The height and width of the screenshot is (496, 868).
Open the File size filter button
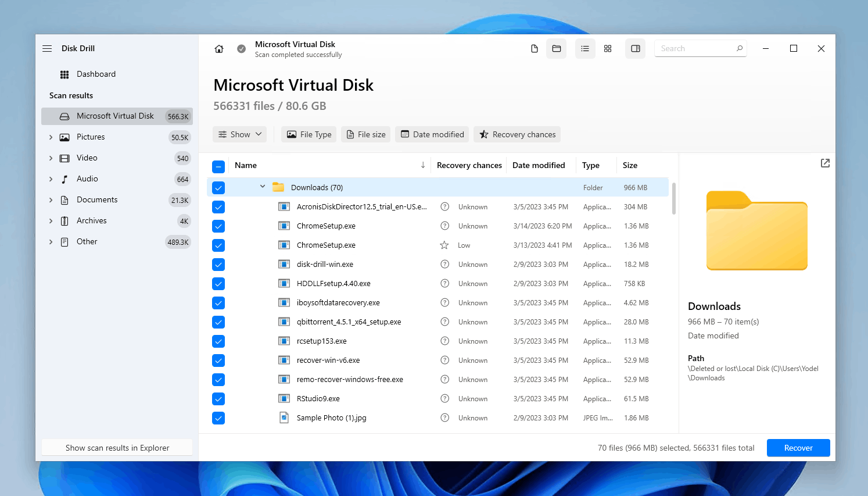[x=366, y=134]
